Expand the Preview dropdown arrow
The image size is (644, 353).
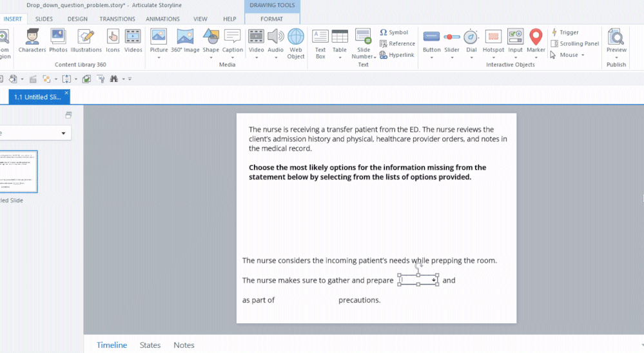(616, 57)
